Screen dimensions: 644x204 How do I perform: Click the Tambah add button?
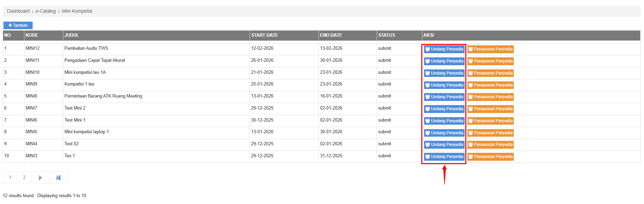click(18, 25)
